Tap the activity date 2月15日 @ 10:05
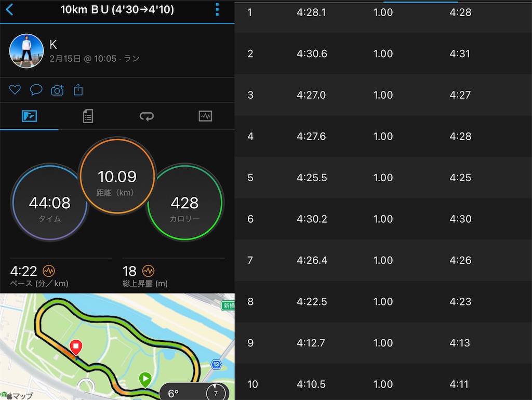Viewport: 532px width, 400px height. coord(83,59)
